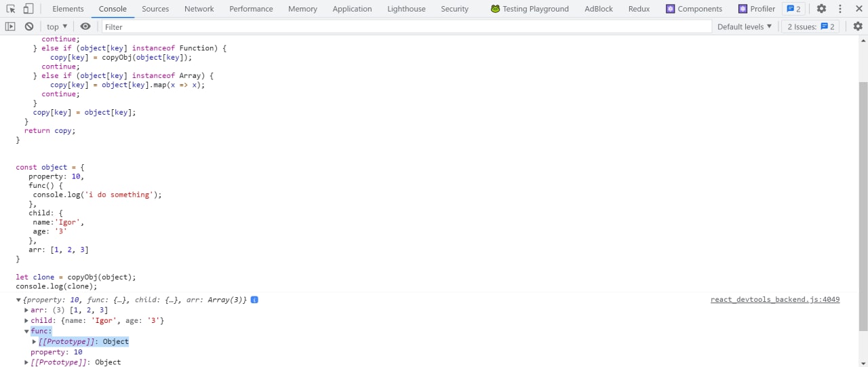Open the Memory tab
This screenshot has height=367, width=868.
pos(302,9)
